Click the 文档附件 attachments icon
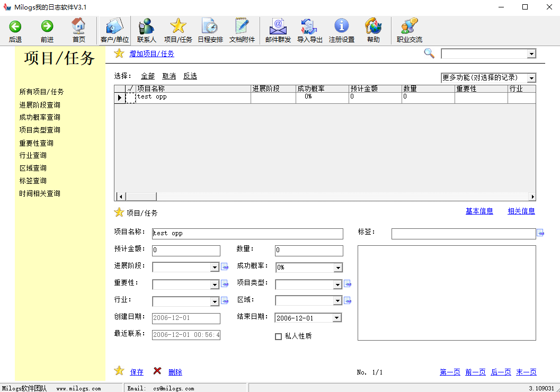The width and height of the screenshot is (560, 392). tap(242, 30)
